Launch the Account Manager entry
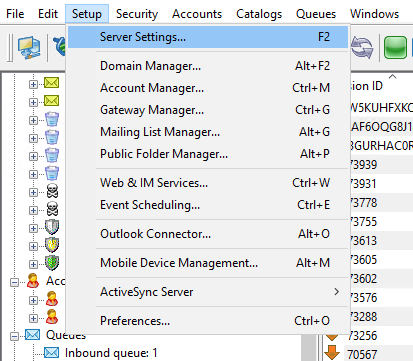The height and width of the screenshot is (361, 413). 208,88
